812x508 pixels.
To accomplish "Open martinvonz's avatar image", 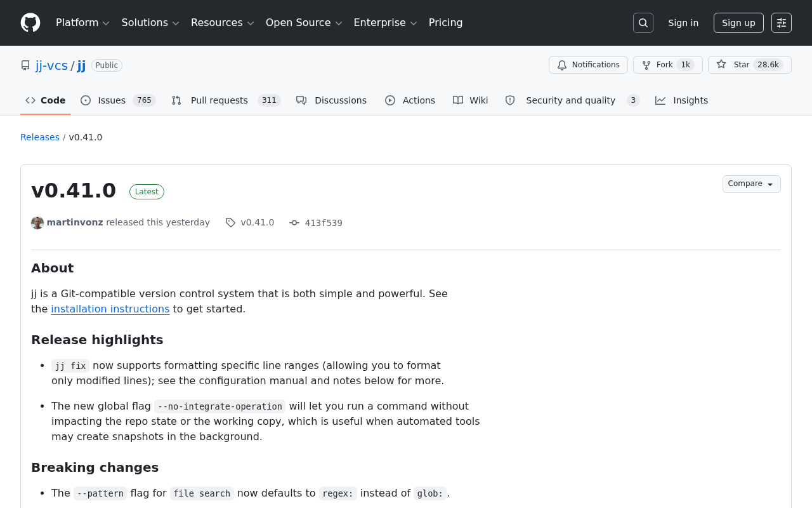I will point(37,223).
